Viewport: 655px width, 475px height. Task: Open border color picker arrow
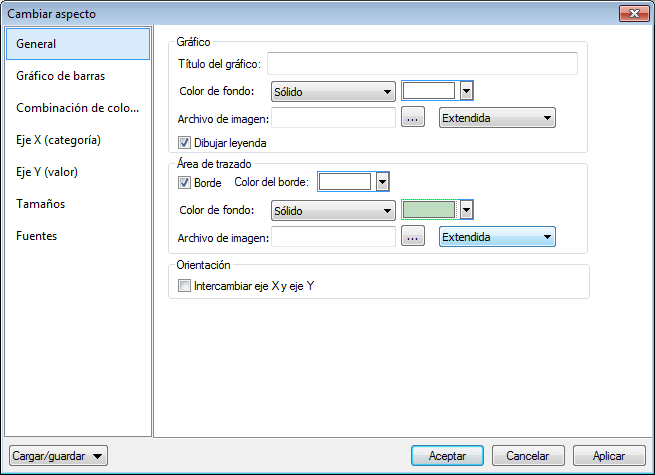[x=382, y=182]
